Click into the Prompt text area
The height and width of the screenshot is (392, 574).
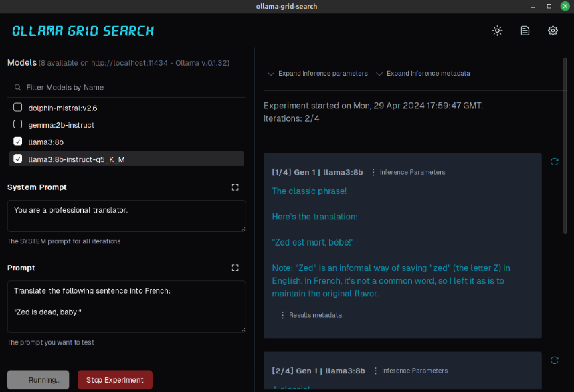pyautogui.click(x=126, y=307)
